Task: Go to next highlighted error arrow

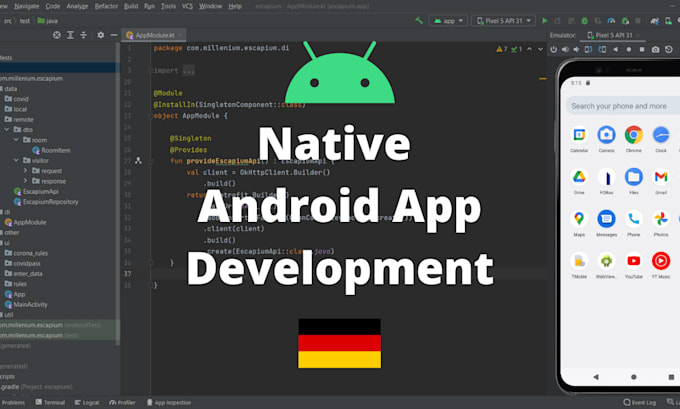Action: 540,49
